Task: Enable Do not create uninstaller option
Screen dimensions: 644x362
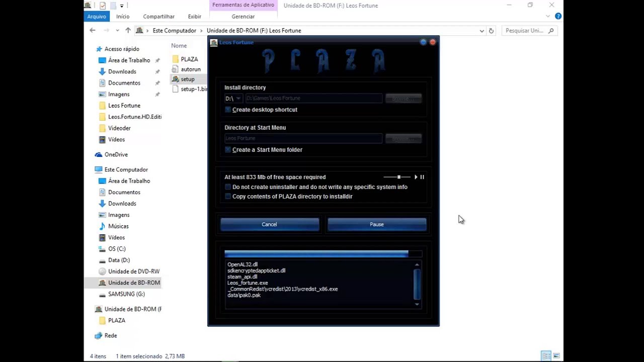Action: pyautogui.click(x=228, y=187)
